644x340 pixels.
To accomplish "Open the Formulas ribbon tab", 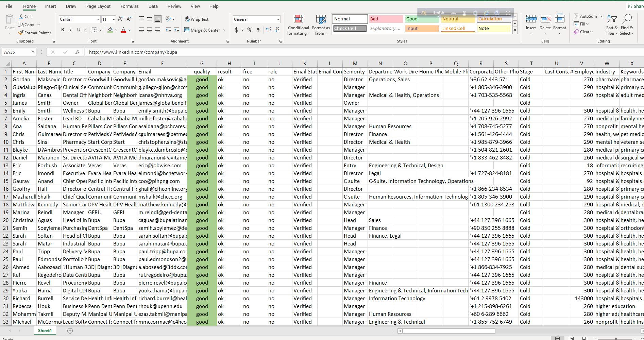I will [130, 6].
